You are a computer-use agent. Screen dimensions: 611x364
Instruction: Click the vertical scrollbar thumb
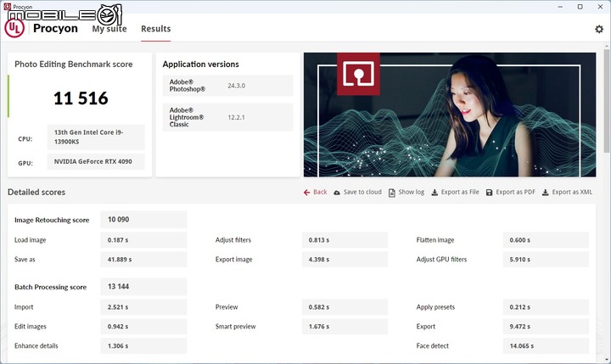pos(607,101)
